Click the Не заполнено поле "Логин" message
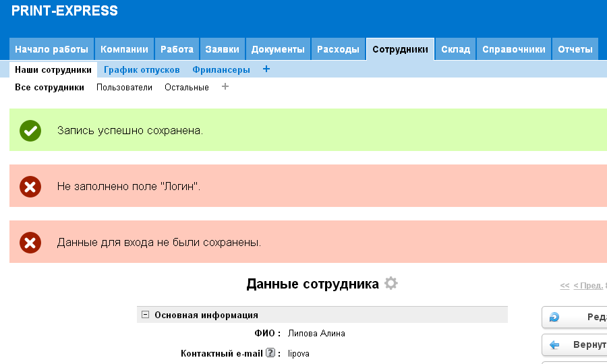The width and height of the screenshot is (607, 364). point(129,187)
